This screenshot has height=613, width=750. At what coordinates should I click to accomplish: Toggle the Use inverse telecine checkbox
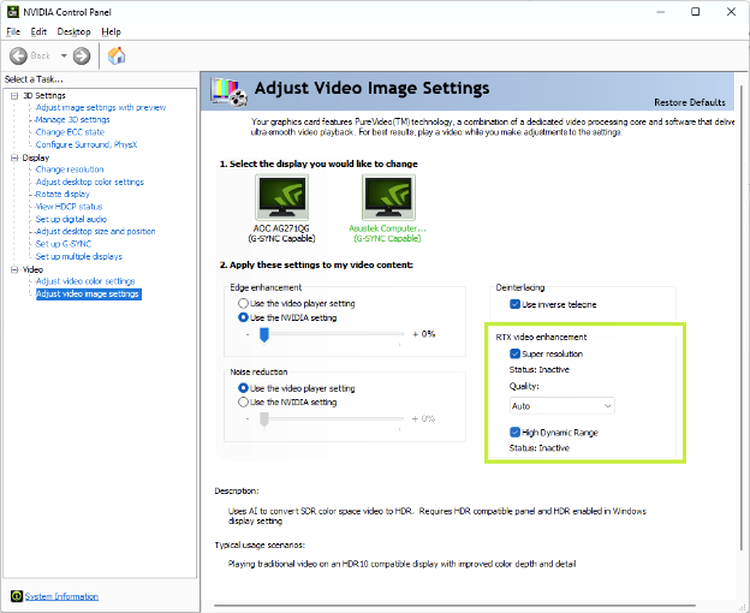tap(515, 304)
